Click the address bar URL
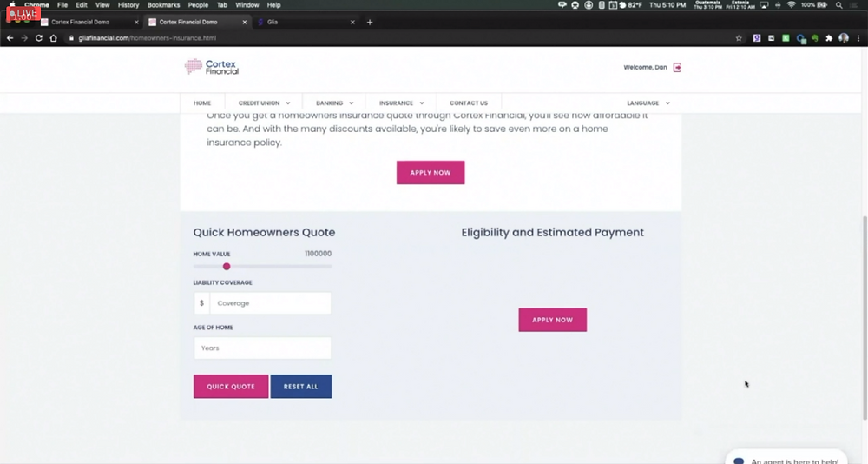The image size is (868, 464). [148, 38]
